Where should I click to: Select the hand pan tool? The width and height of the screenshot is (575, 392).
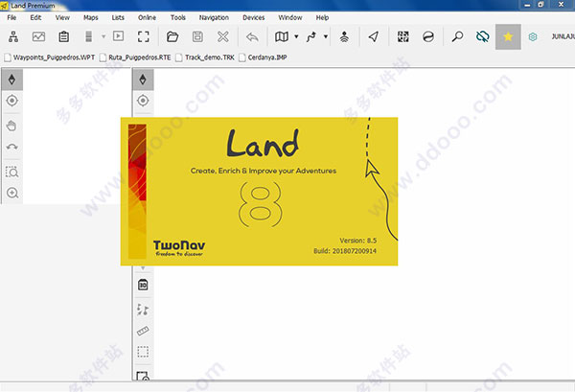(x=11, y=127)
